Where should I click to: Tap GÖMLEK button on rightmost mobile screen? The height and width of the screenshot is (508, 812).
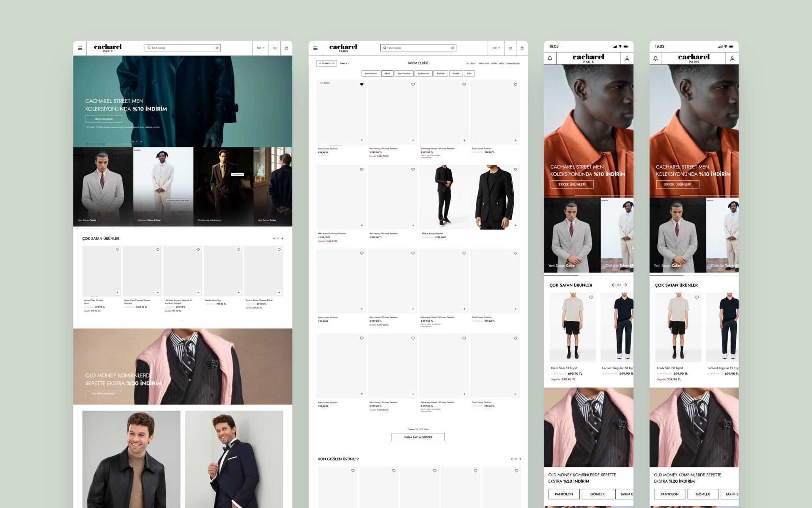(703, 494)
